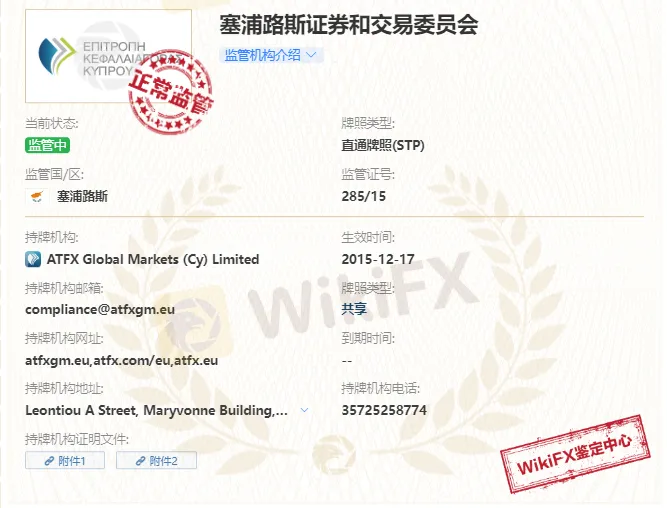The height and width of the screenshot is (508, 667).
Task: Open attachment 附件1
Action: 66,461
